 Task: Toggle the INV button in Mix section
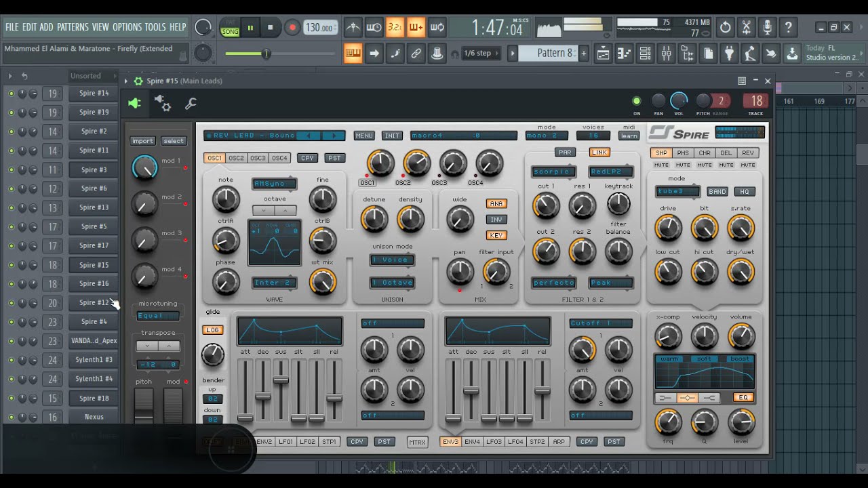(x=496, y=220)
